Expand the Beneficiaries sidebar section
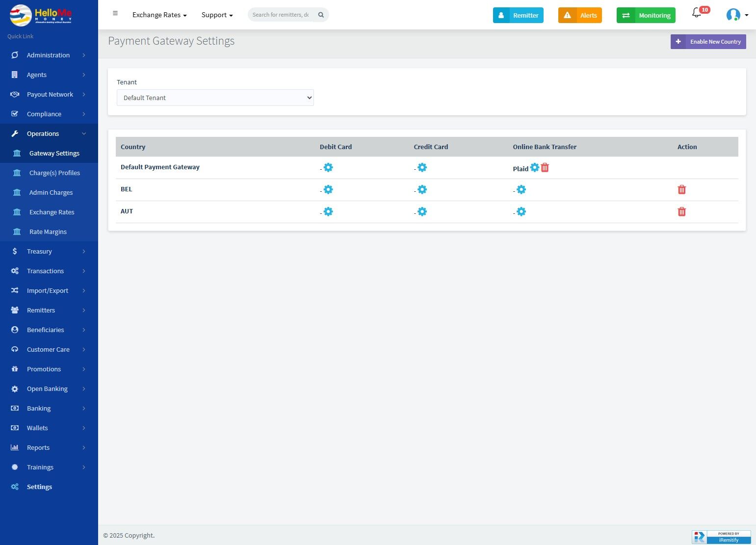The image size is (756, 545). coord(49,330)
